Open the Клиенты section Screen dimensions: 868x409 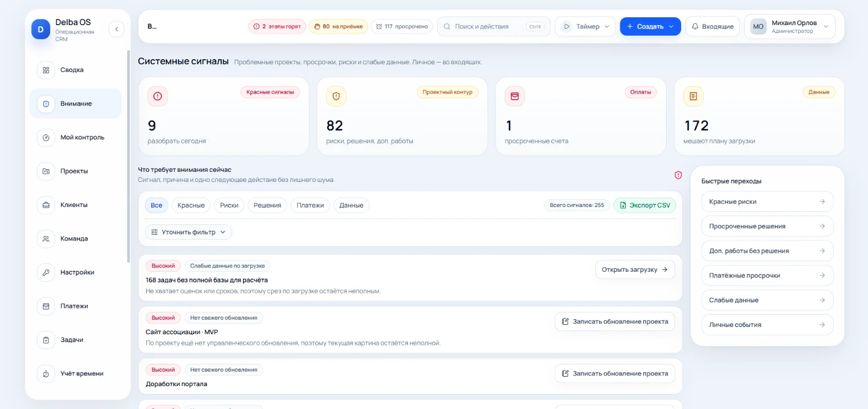click(75, 205)
